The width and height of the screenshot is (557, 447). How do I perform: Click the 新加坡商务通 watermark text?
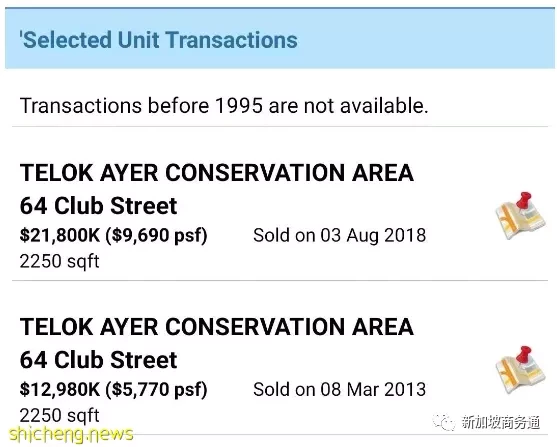(501, 422)
